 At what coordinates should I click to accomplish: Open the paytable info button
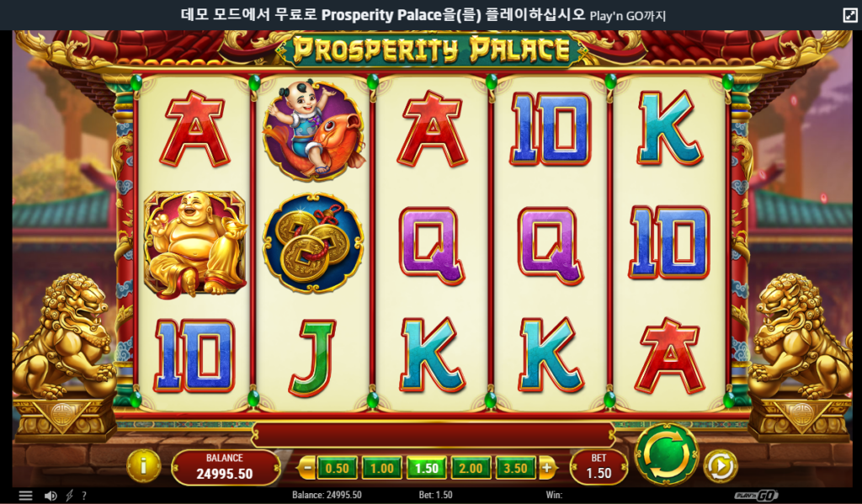pyautogui.click(x=143, y=466)
